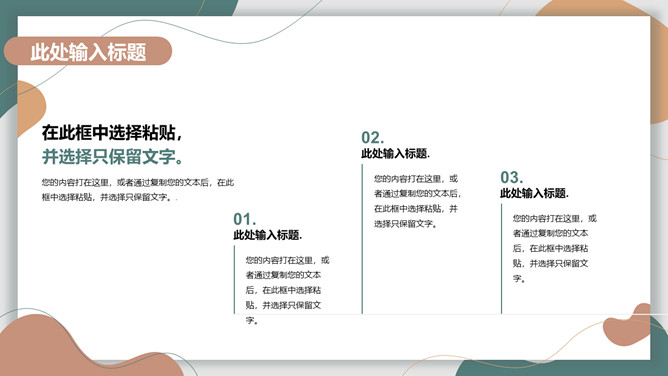Image resolution: width=668 pixels, height=376 pixels.
Task: Click the subtitle under 03.
Action: click(x=534, y=193)
